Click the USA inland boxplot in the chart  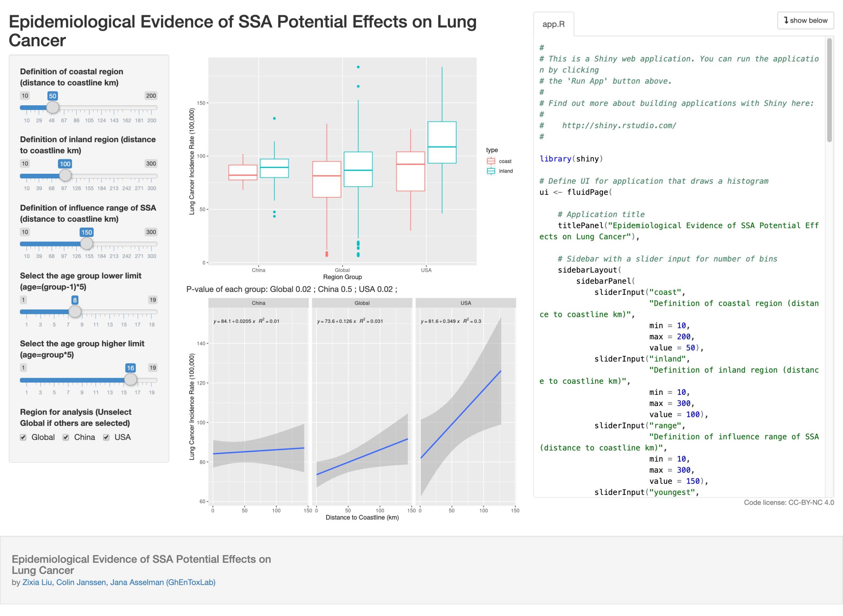[x=442, y=142]
